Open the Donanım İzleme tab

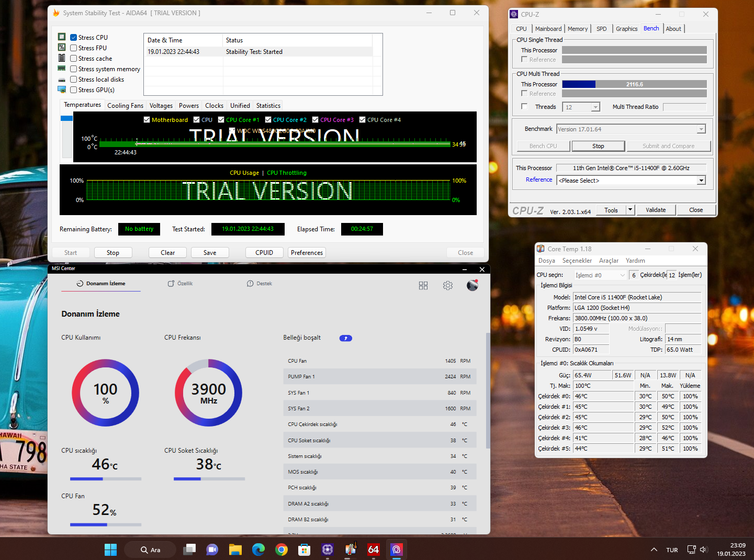pyautogui.click(x=101, y=284)
